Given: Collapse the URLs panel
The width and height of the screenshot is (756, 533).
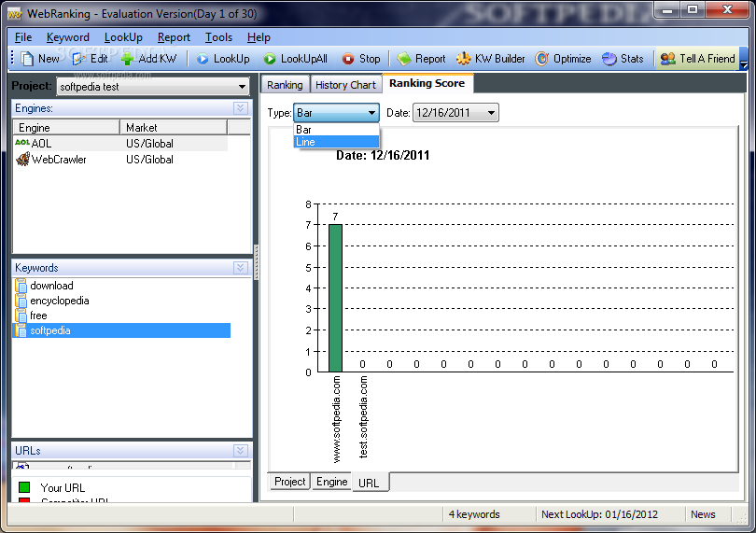Looking at the screenshot, I should (240, 451).
